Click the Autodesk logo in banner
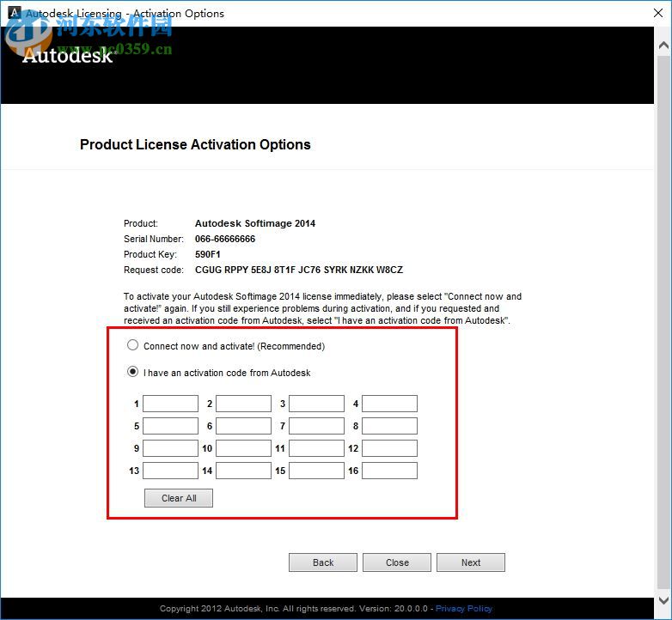This screenshot has height=620, width=672. (69, 56)
